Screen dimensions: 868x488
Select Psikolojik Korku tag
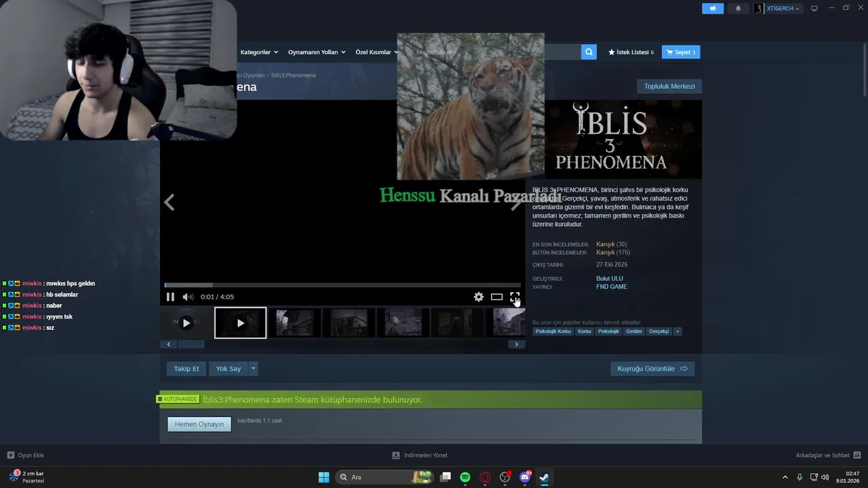tap(553, 331)
